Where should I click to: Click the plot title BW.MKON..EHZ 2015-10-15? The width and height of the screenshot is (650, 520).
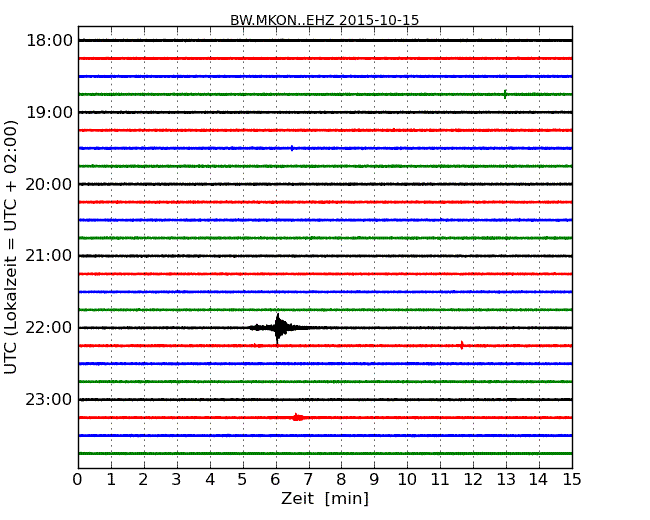[x=325, y=20]
